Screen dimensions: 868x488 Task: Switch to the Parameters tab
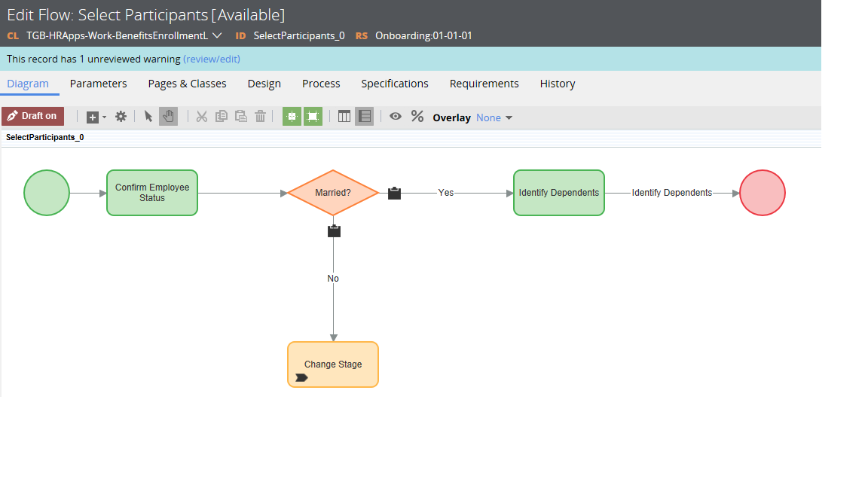pos(98,84)
